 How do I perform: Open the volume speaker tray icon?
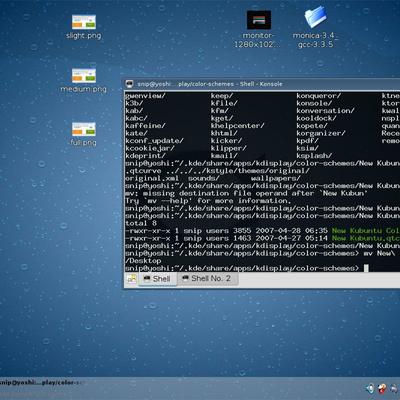click(x=369, y=389)
